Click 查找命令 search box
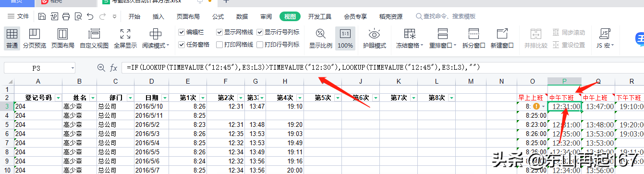644x174 pixels. [x=446, y=17]
